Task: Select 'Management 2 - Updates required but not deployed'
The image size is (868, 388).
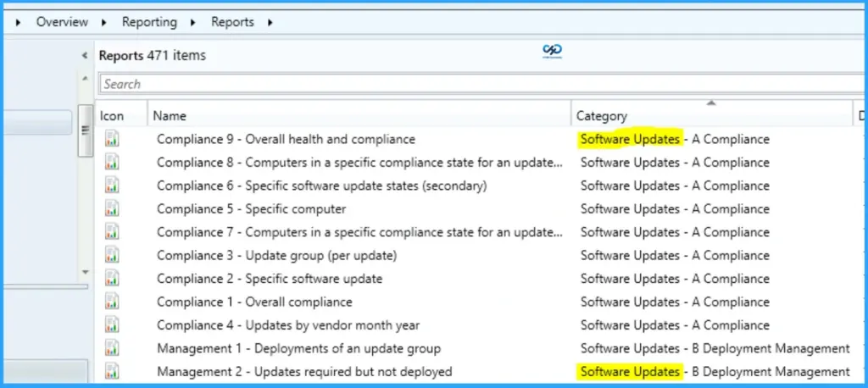Action: tap(304, 372)
